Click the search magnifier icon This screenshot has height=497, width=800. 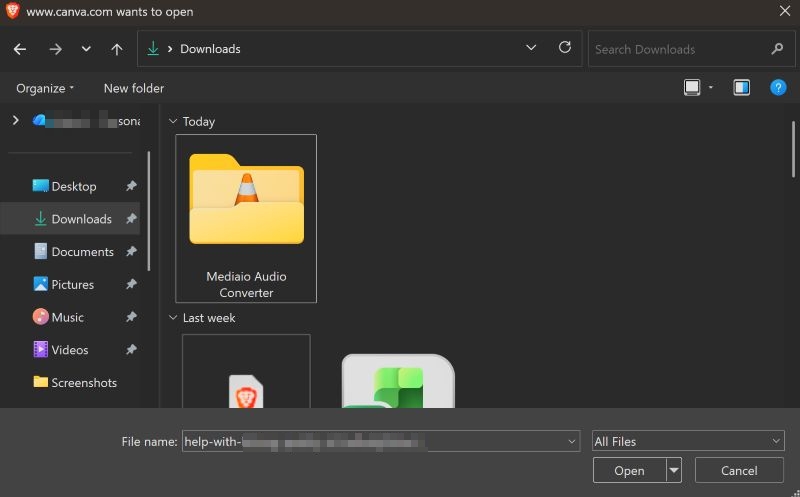777,49
